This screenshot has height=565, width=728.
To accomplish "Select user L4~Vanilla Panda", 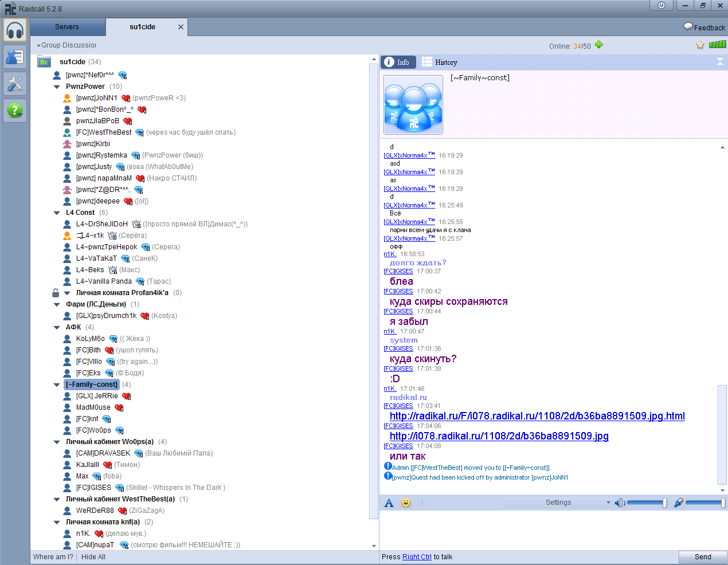I will tap(104, 281).
